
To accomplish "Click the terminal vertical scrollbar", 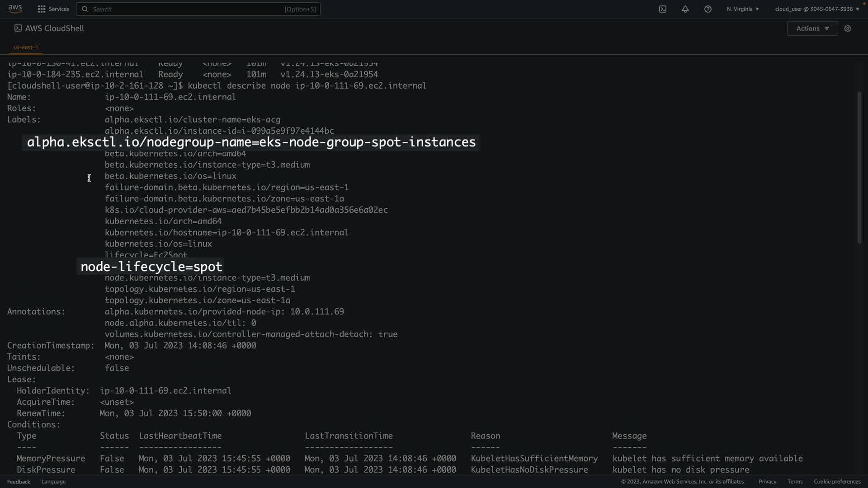I will point(859,167).
